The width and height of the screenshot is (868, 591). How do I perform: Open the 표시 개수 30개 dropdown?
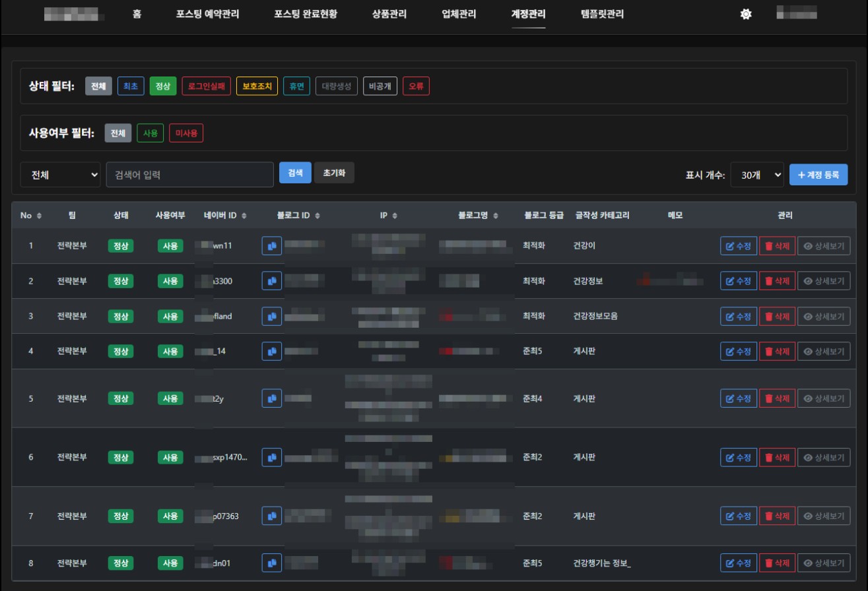click(x=757, y=175)
